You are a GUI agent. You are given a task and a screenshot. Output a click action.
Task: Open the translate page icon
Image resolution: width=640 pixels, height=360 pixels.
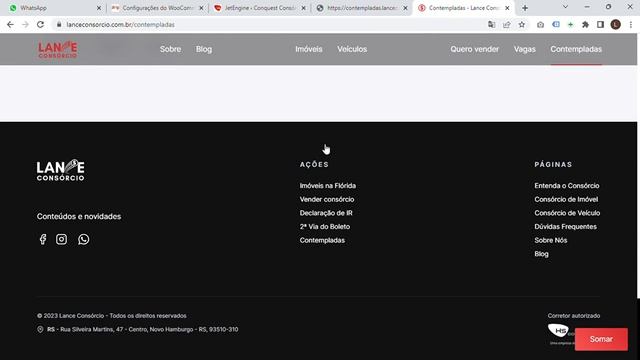pyautogui.click(x=491, y=24)
